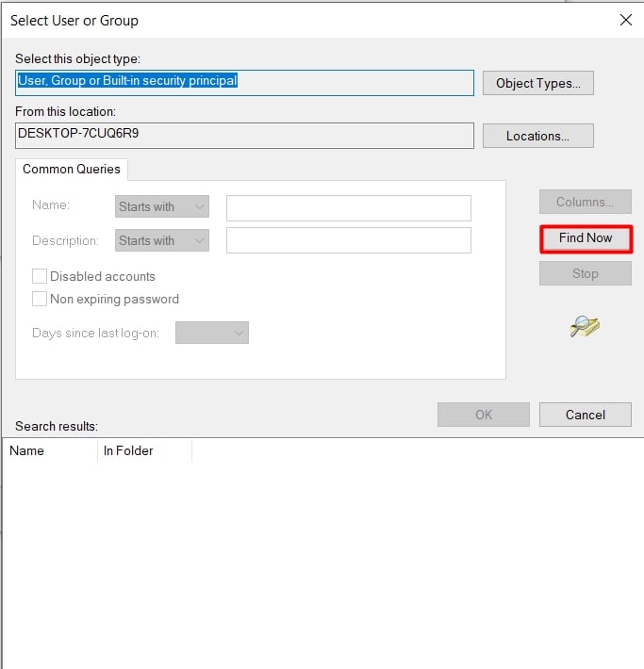Click the 'From this location:' label
This screenshot has height=669, width=644.
(65, 112)
